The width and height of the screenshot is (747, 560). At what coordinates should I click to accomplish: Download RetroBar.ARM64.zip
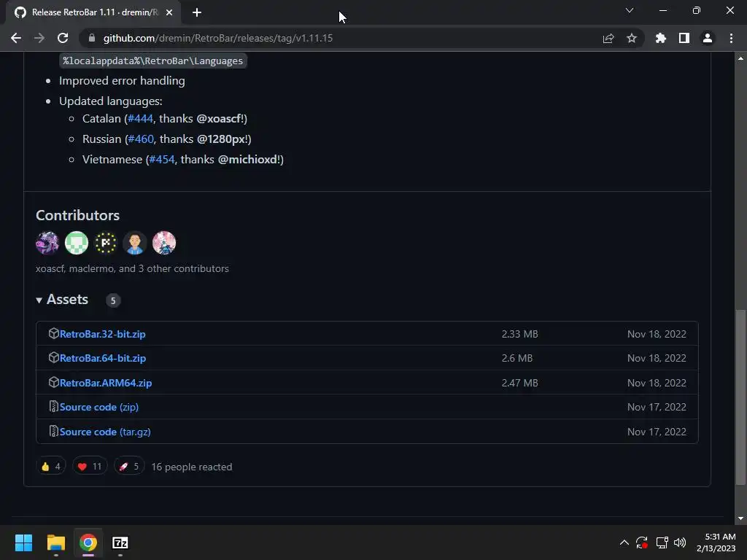coord(106,383)
